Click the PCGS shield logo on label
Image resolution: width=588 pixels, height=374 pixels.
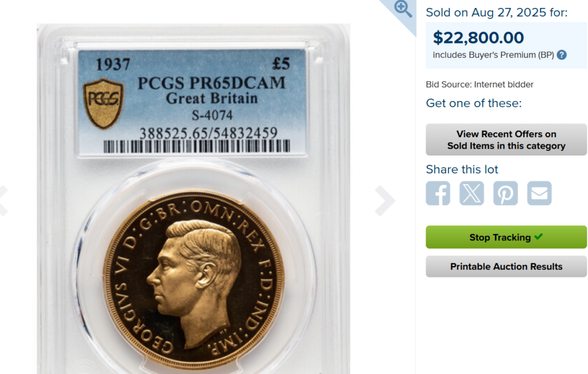[x=103, y=104]
